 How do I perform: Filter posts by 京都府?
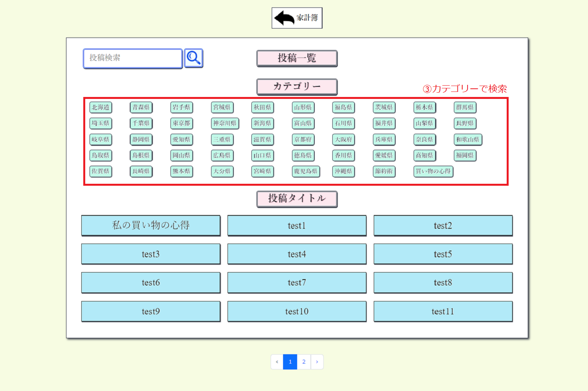tap(303, 140)
